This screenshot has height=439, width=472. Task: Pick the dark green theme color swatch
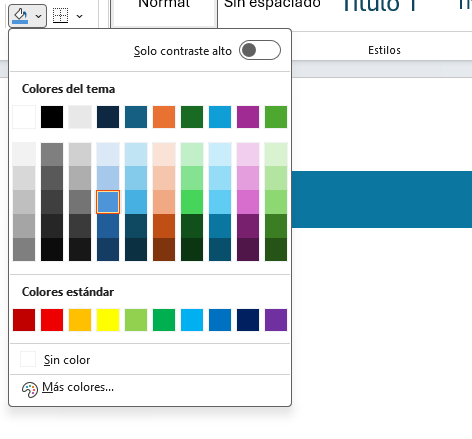[x=192, y=117]
